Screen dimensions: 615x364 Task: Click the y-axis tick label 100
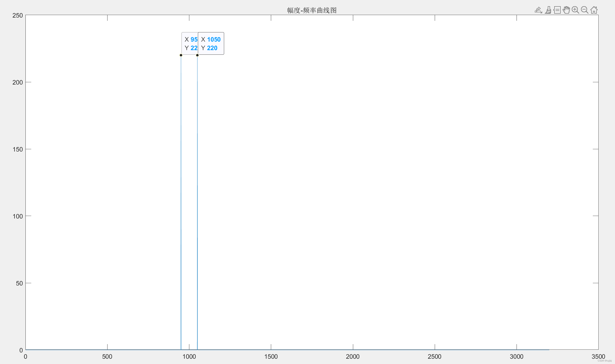coord(17,216)
